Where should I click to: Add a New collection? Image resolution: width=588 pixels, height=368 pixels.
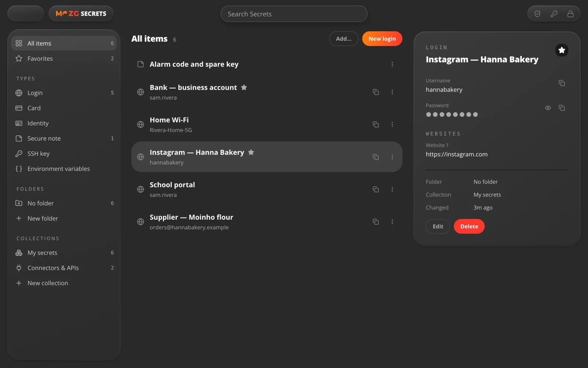(x=64, y=283)
